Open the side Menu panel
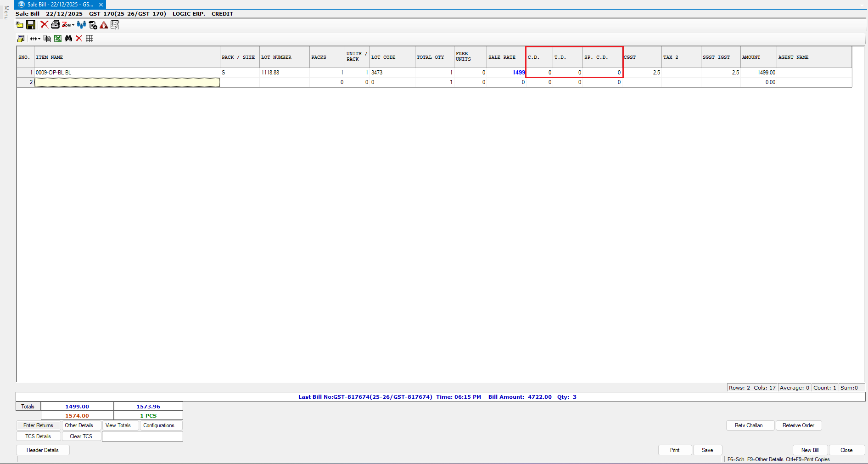The height and width of the screenshot is (464, 868). tap(6, 12)
